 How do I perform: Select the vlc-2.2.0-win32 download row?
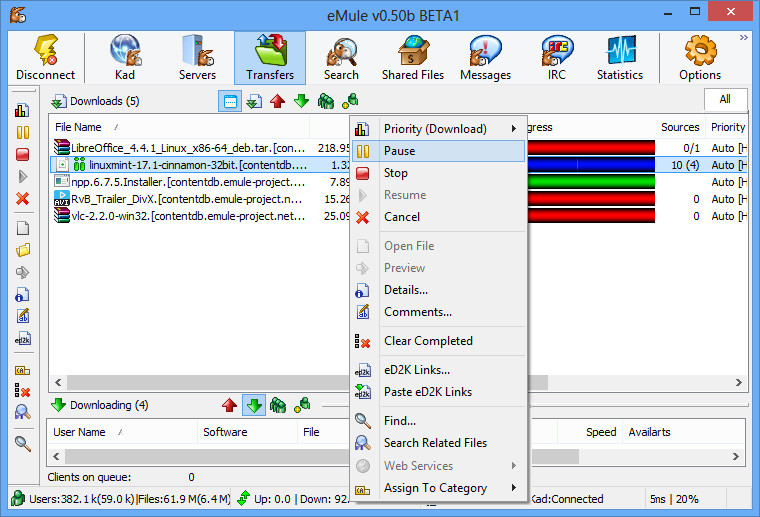180,215
